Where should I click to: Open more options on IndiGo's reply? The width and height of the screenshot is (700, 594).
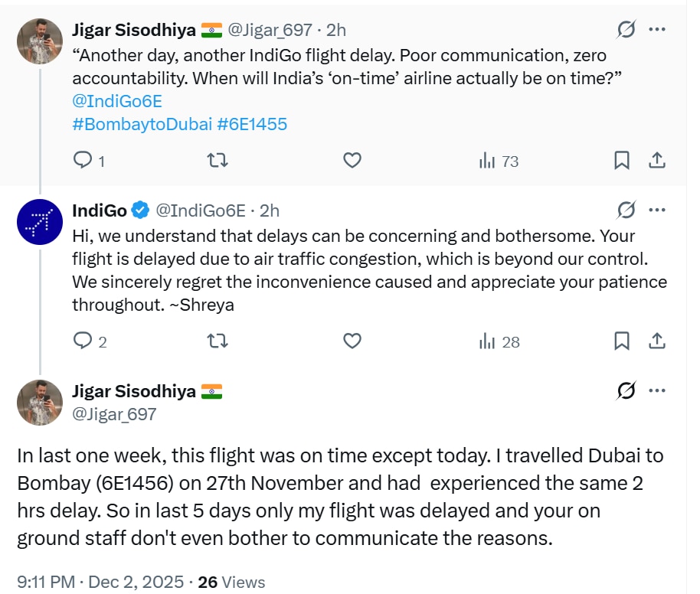657,211
